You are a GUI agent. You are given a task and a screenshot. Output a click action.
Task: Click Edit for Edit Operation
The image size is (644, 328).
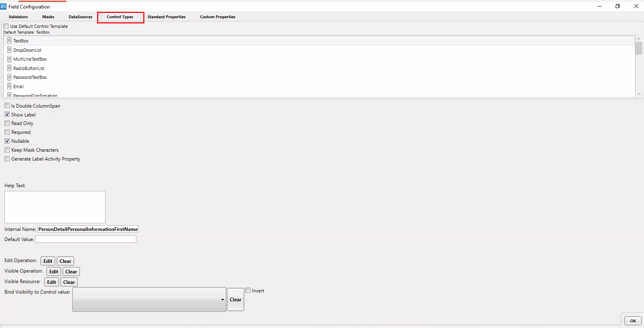(x=48, y=261)
